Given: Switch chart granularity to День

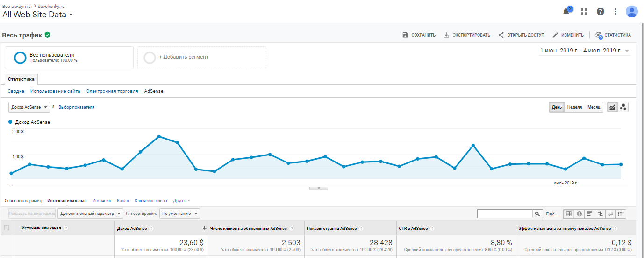Looking at the screenshot, I should pos(557,107).
